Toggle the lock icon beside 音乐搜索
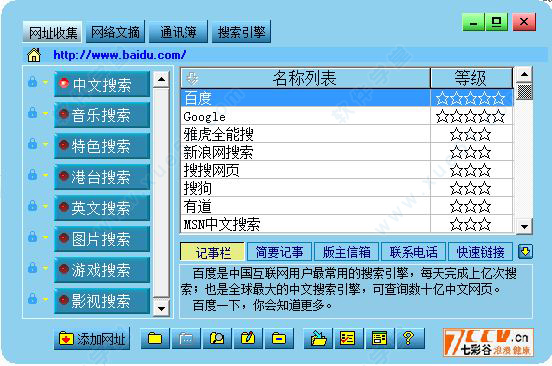This screenshot has width=552, height=366. (x=32, y=113)
